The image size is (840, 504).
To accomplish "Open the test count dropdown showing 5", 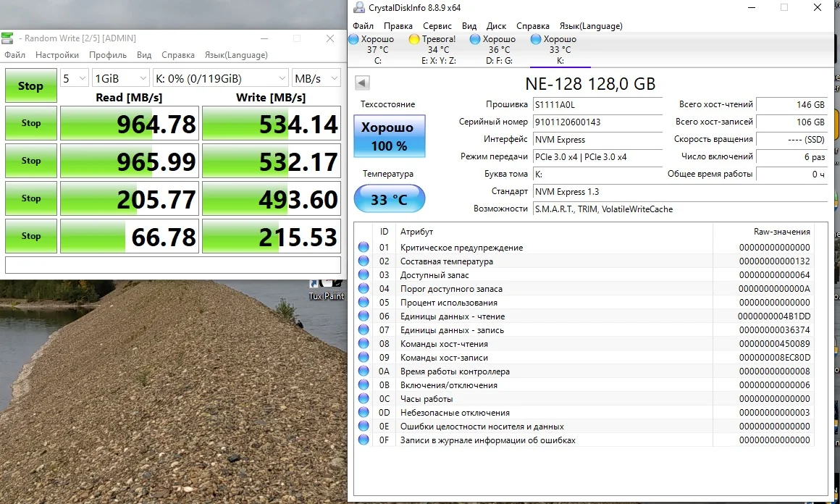I will [74, 78].
